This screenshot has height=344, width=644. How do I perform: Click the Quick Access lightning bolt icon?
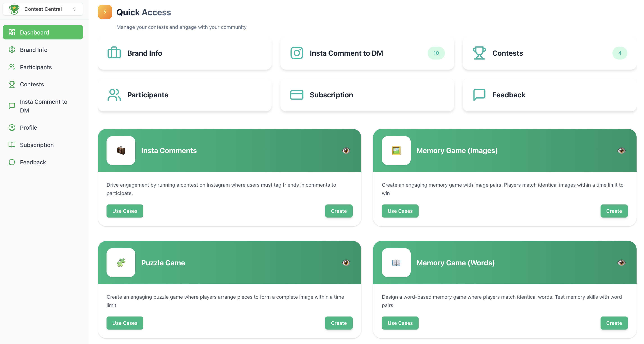105,12
